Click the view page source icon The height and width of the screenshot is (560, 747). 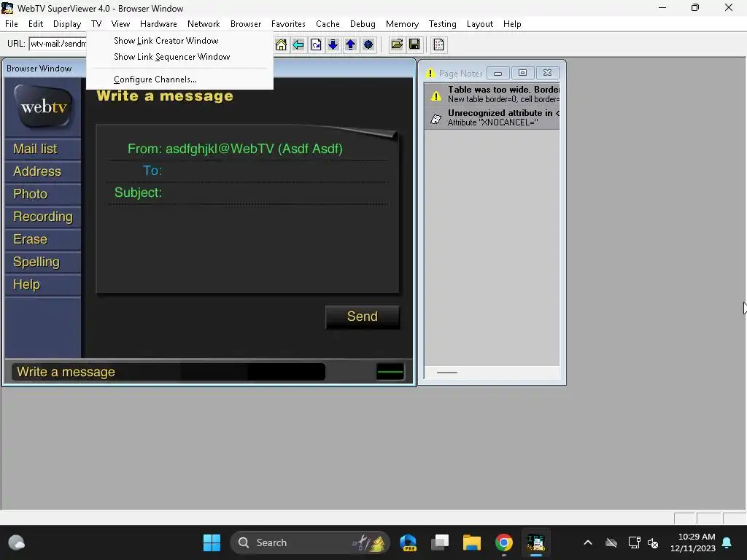[x=438, y=44]
